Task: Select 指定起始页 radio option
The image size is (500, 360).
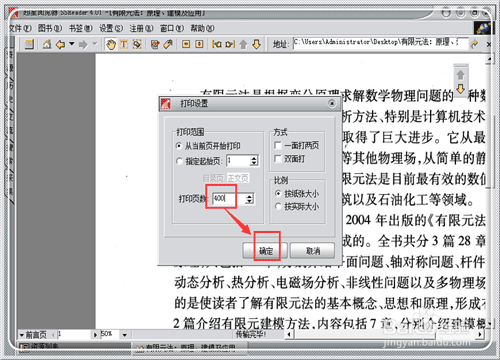Action: click(x=179, y=161)
